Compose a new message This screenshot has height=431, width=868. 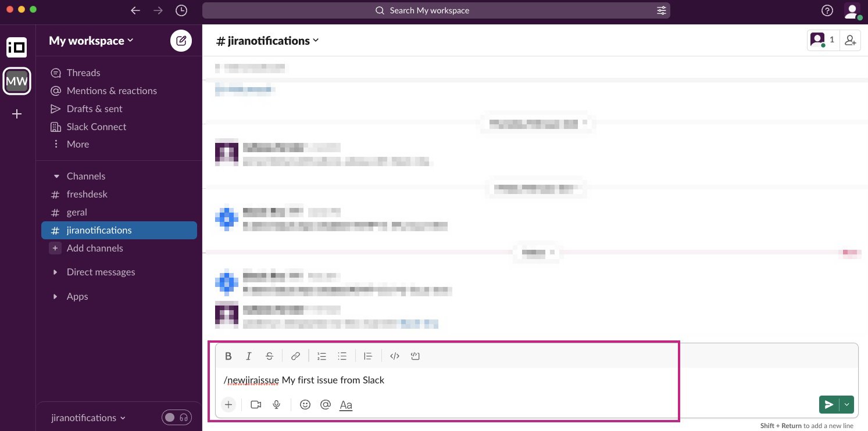point(181,41)
